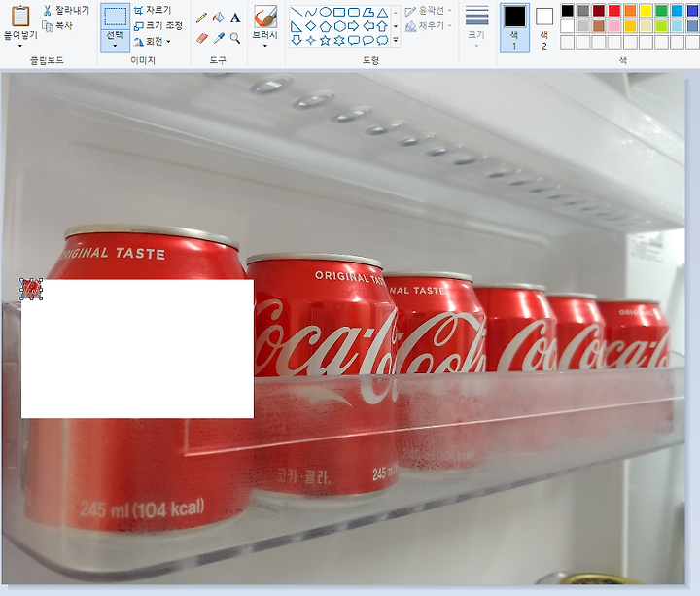This screenshot has height=596, width=700.
Task: Select the Fill with color bucket tool
Action: (219, 18)
